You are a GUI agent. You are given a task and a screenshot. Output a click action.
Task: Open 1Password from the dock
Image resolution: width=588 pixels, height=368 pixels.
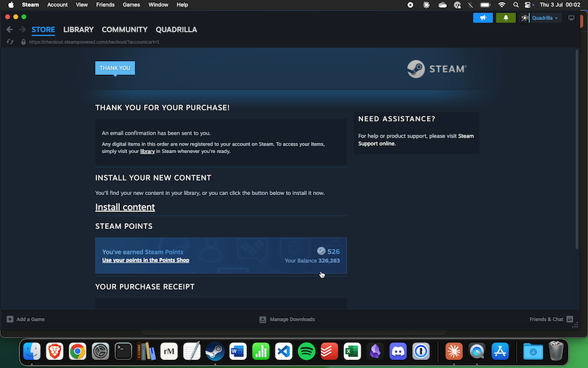point(420,352)
